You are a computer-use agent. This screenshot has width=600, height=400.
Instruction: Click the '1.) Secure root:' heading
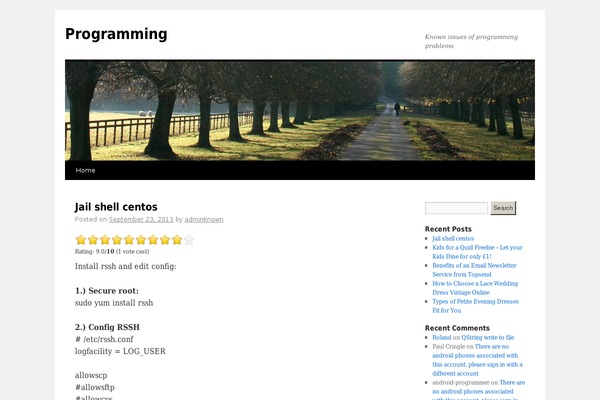pos(107,291)
